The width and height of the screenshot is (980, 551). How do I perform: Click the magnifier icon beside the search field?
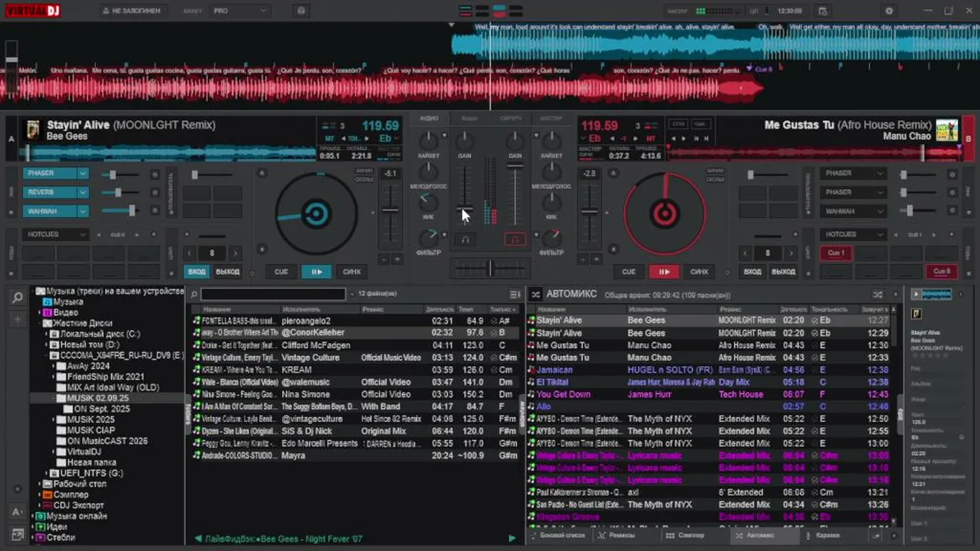coord(194,294)
